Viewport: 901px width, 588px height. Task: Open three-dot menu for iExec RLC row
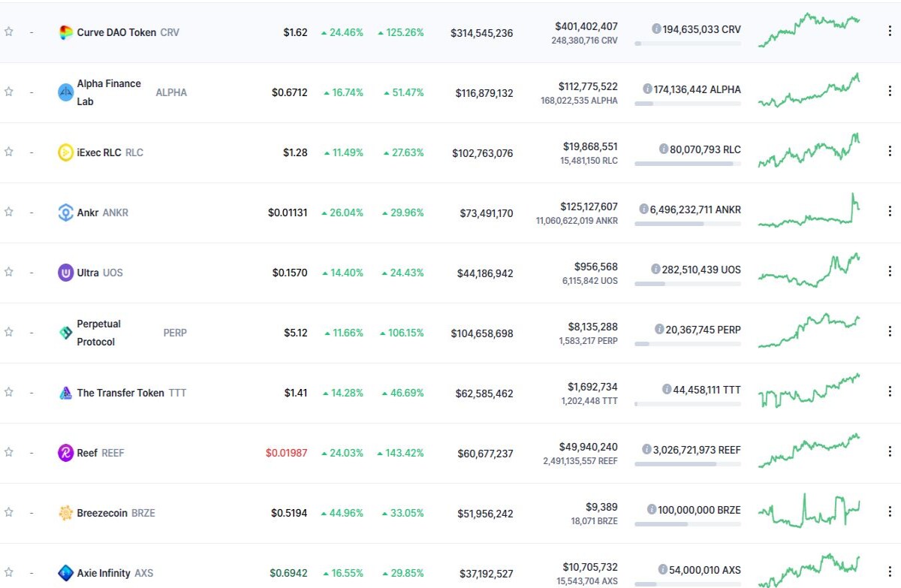pos(890,152)
